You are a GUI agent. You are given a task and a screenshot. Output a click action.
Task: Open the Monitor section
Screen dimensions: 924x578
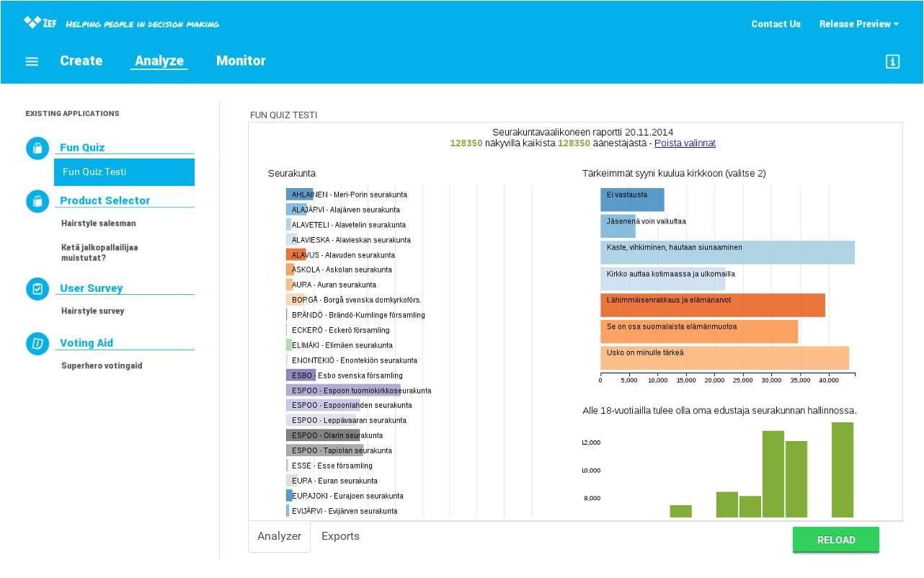click(241, 61)
